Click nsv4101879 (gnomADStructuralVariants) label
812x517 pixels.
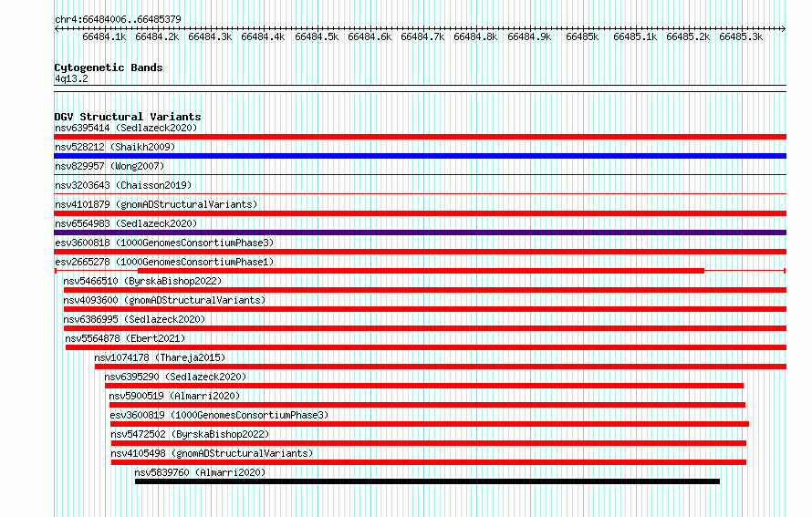click(x=156, y=204)
